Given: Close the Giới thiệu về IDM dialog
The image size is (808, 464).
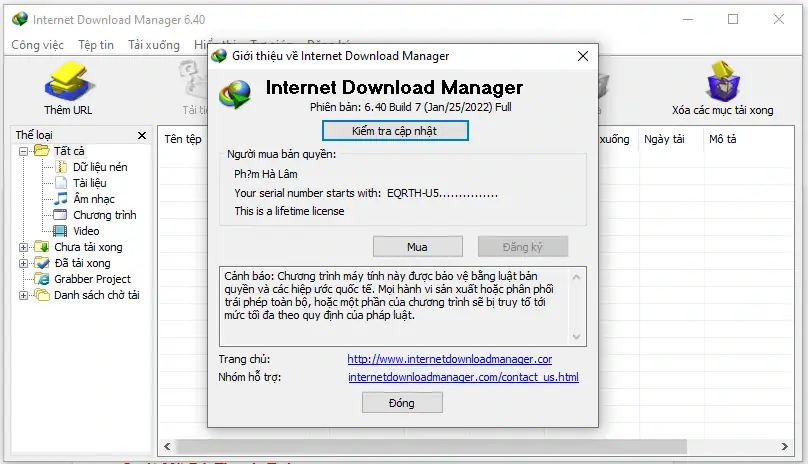Looking at the screenshot, I should 583,56.
